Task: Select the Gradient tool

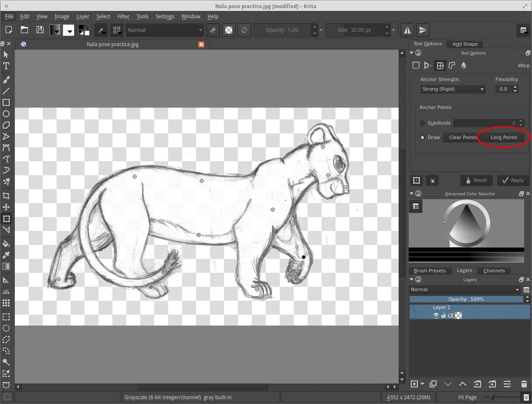Action: pos(6,266)
